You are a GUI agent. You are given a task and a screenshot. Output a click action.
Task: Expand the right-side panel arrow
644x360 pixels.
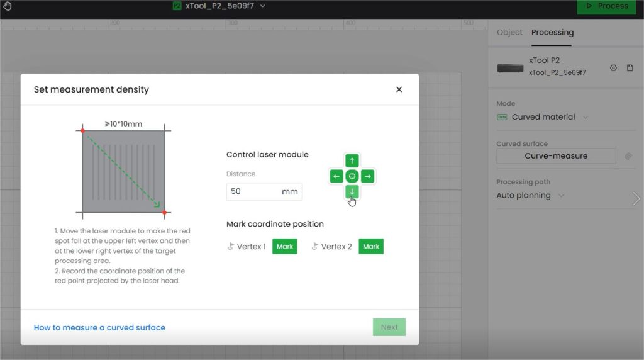click(636, 198)
